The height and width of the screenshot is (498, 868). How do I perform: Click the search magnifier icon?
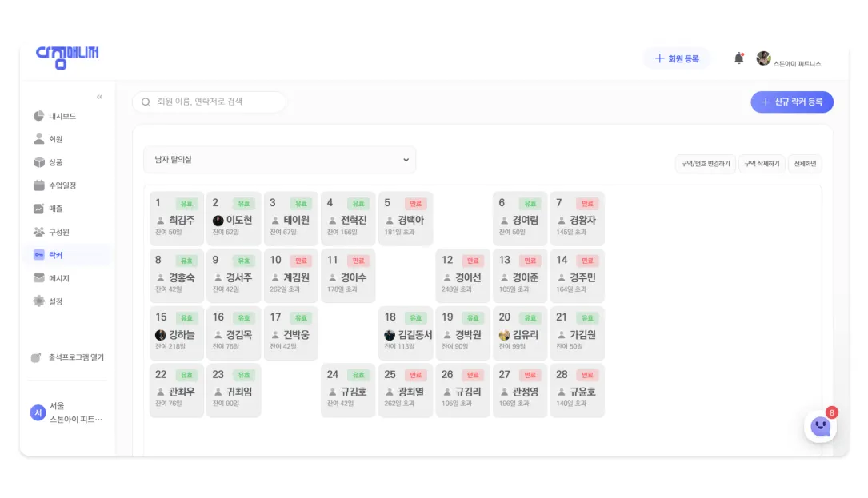tap(146, 102)
